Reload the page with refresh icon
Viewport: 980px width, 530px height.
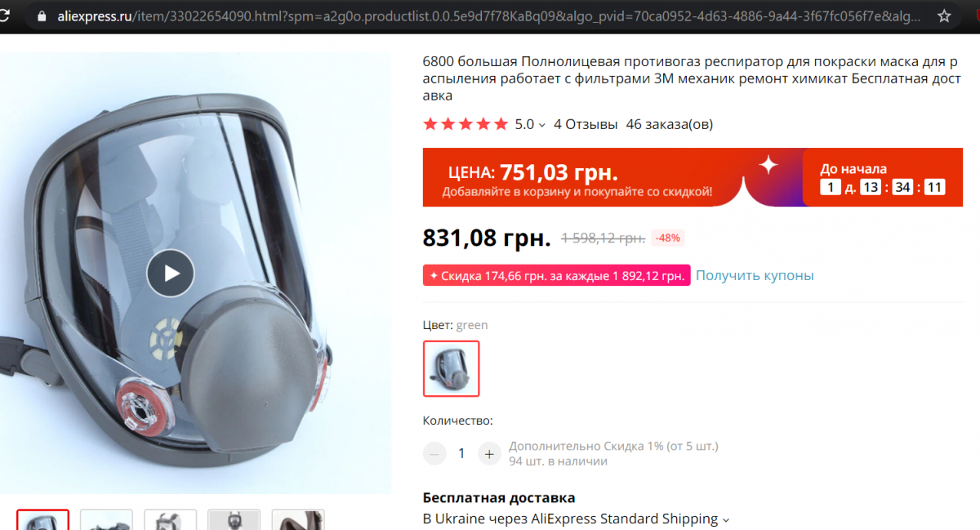click(x=7, y=16)
